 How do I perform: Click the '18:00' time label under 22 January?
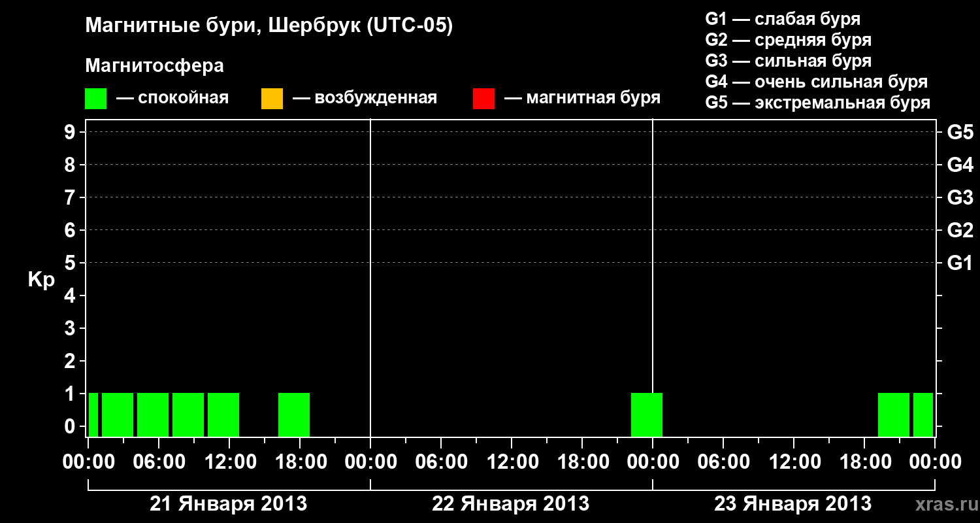[x=582, y=462]
